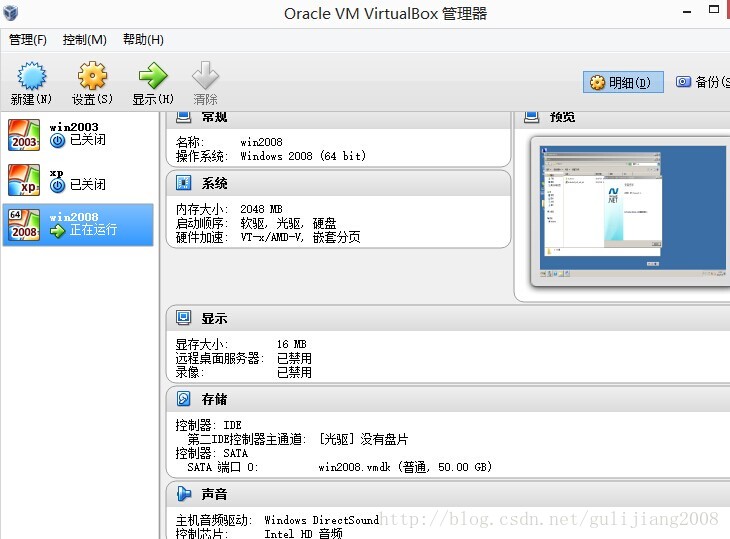Click the name value win2008
This screenshot has height=539, width=730.
click(262, 142)
